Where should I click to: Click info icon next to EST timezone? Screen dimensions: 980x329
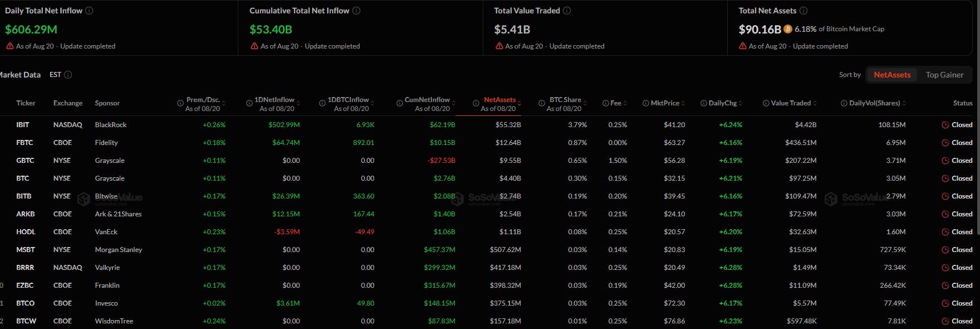coord(68,75)
